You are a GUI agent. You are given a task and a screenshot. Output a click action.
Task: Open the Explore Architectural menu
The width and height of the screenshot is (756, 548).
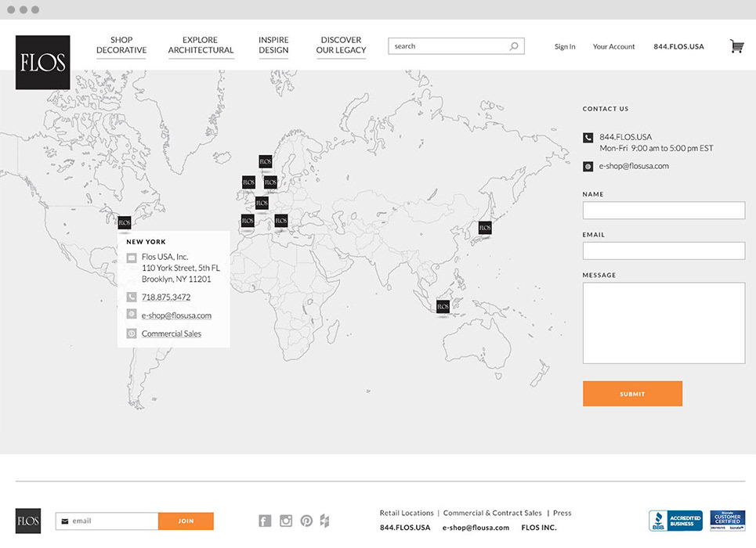pyautogui.click(x=201, y=45)
